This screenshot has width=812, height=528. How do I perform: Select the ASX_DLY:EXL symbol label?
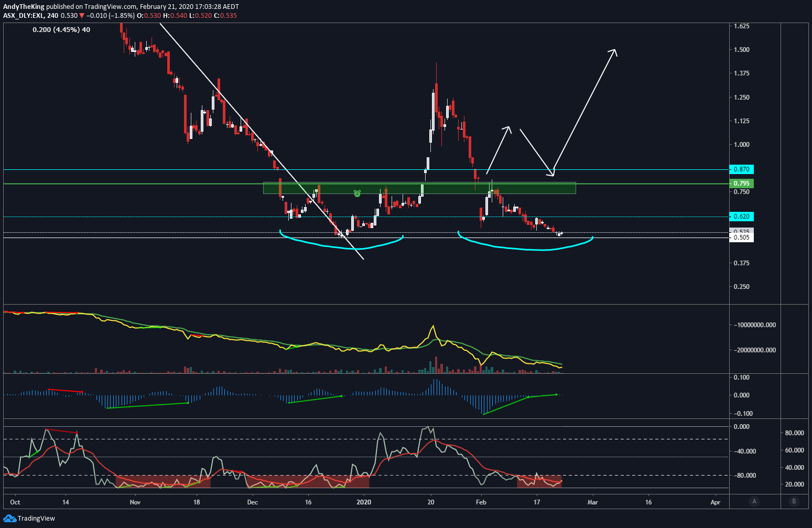click(24, 15)
